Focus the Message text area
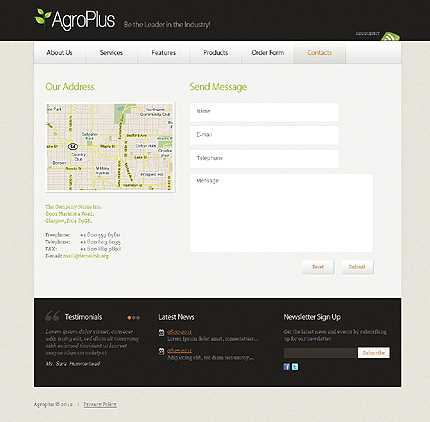Viewport: 430px width, 422px height. pyautogui.click(x=281, y=213)
